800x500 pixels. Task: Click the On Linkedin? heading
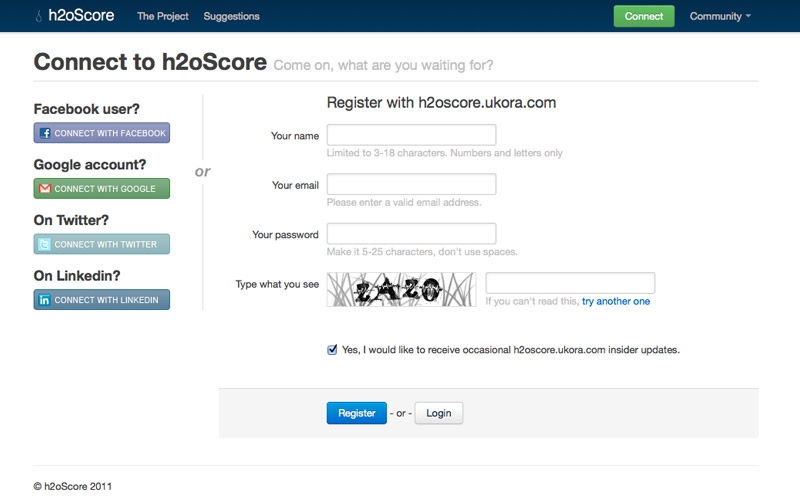coord(77,276)
